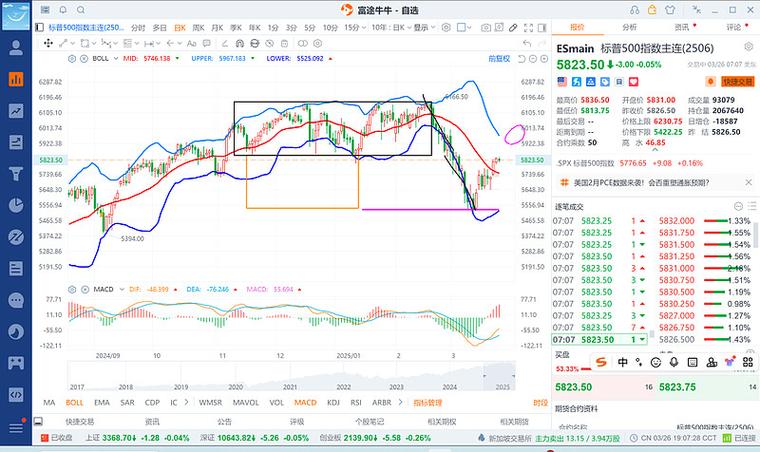Screen dimensions: 760x452
Task: Open the chat bubble sidebar icon
Action: point(16,300)
